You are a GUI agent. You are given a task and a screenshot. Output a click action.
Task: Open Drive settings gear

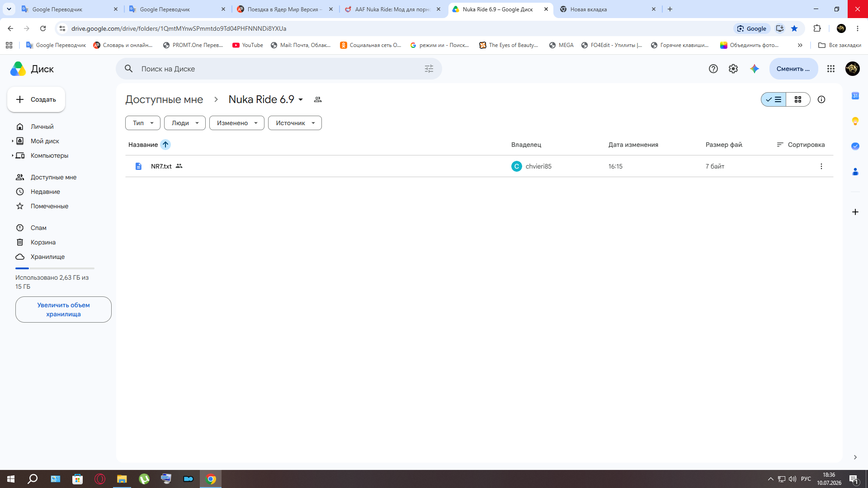click(x=733, y=69)
